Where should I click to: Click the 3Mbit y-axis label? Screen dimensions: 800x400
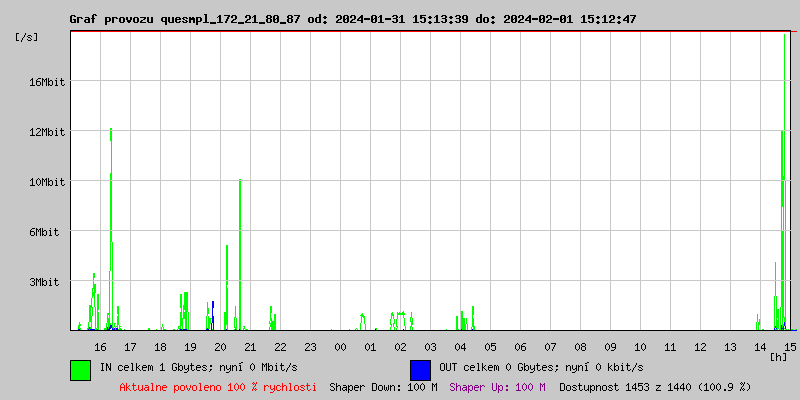(x=47, y=282)
